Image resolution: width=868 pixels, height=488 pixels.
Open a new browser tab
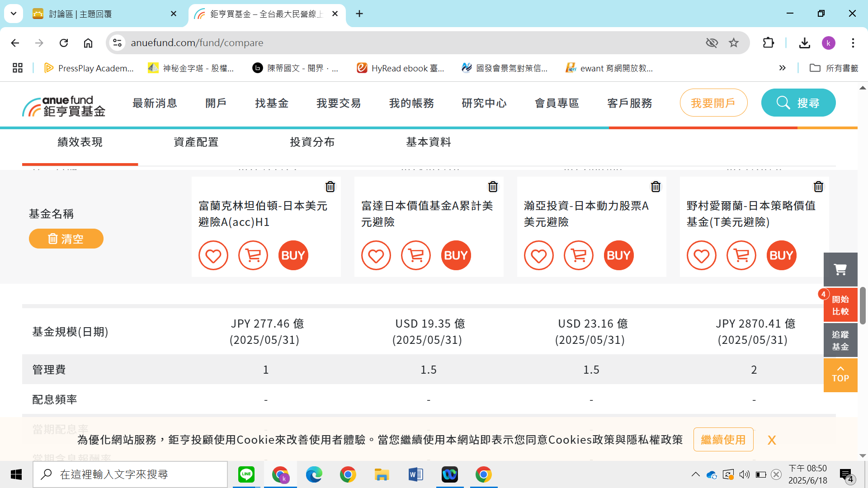coord(359,14)
